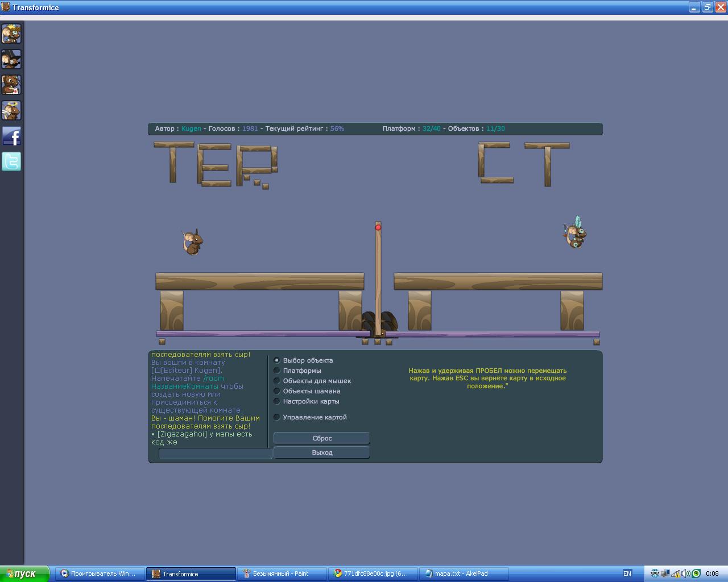Open the Twitter link icon

click(x=11, y=161)
